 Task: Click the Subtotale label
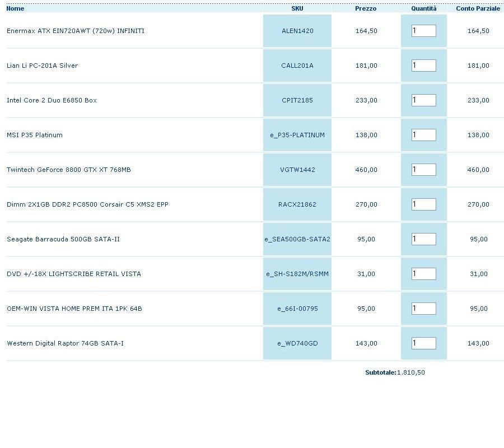381,372
